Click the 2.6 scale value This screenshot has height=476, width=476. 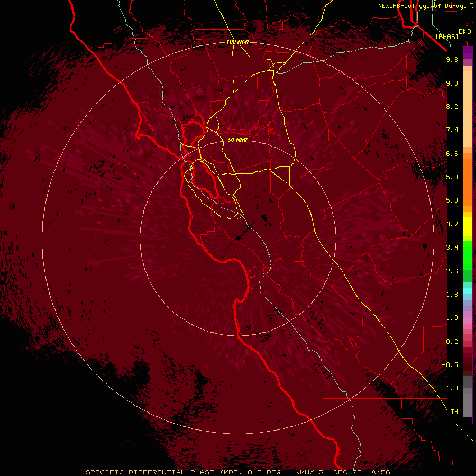452,271
